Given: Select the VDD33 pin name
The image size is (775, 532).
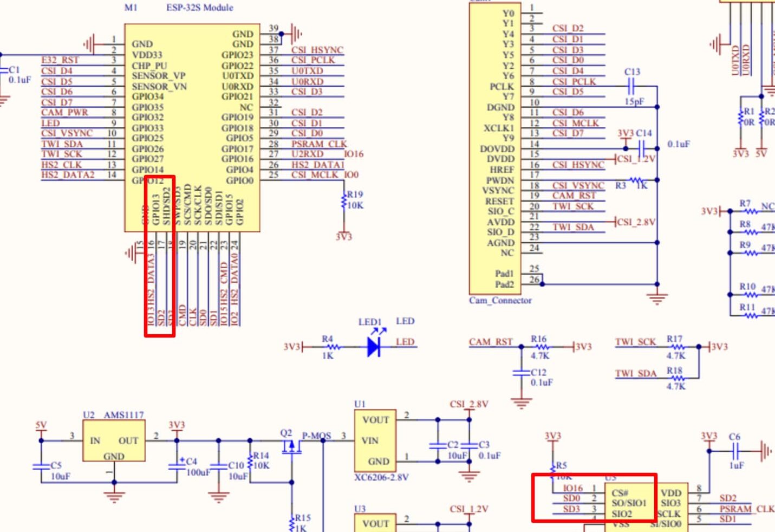Looking at the screenshot, I should [x=147, y=55].
